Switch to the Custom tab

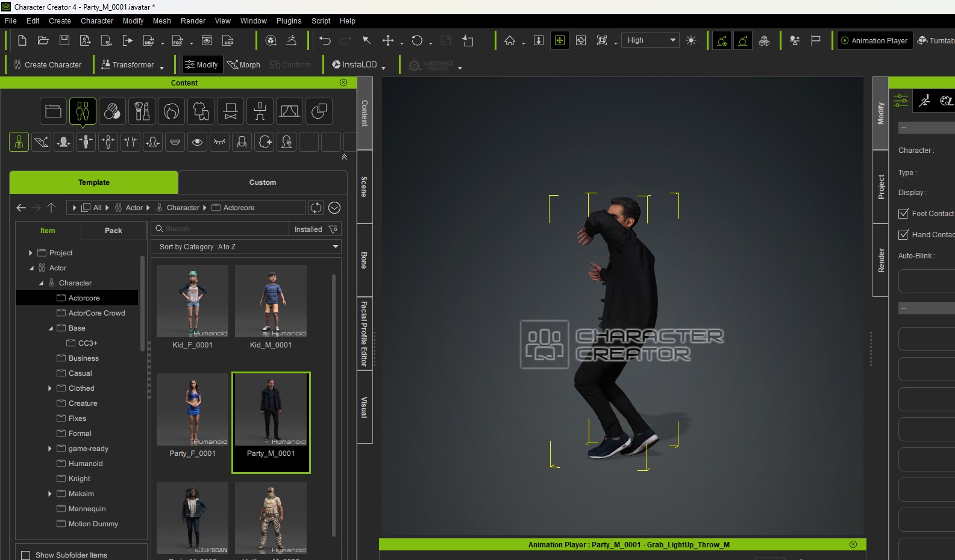point(263,182)
